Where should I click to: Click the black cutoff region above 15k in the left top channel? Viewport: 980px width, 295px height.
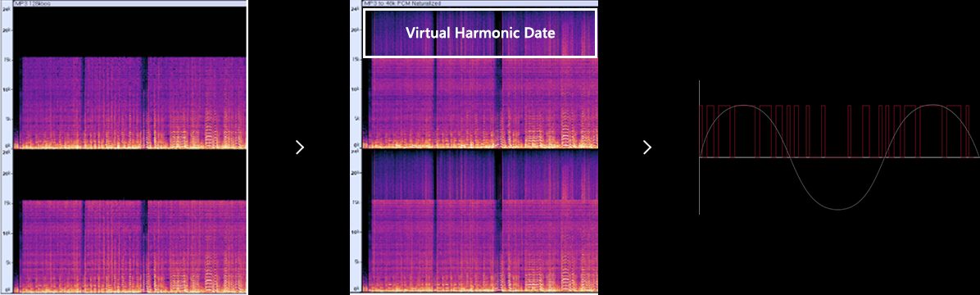pos(130,32)
